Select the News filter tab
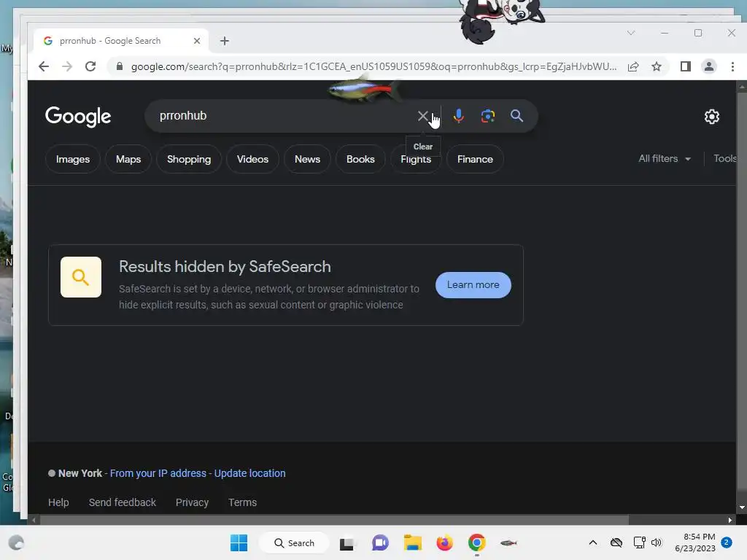Image resolution: width=747 pixels, height=560 pixels. coord(307,159)
